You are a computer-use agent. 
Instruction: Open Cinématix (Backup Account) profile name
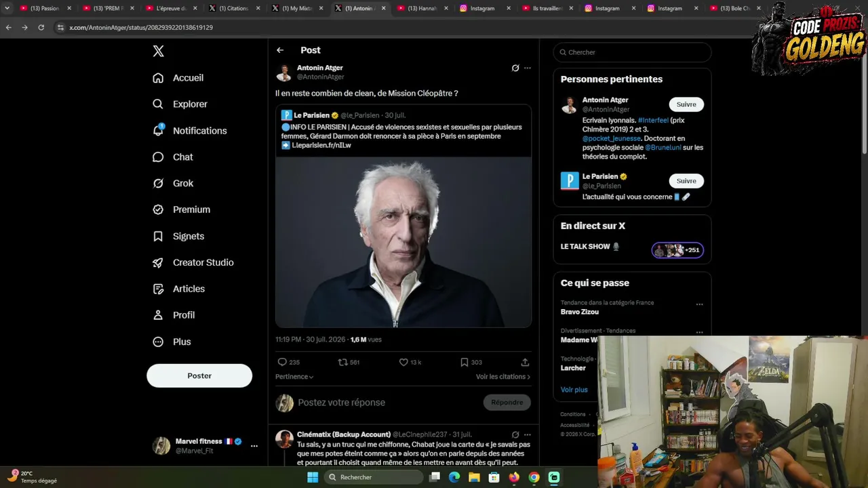pos(343,434)
